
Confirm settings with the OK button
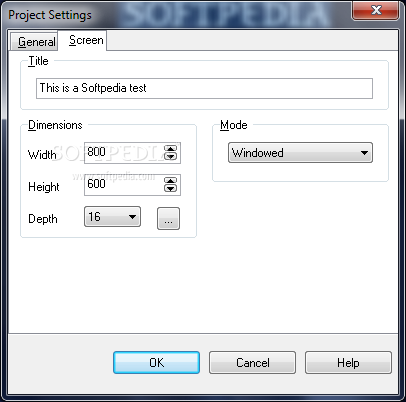pos(156,362)
